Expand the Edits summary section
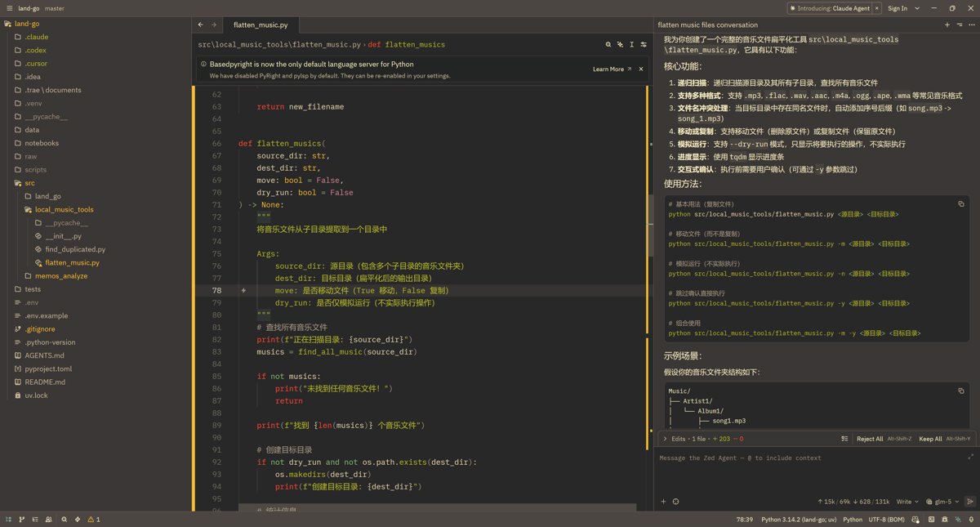Screen dimensions: 980x527 pos(666,439)
